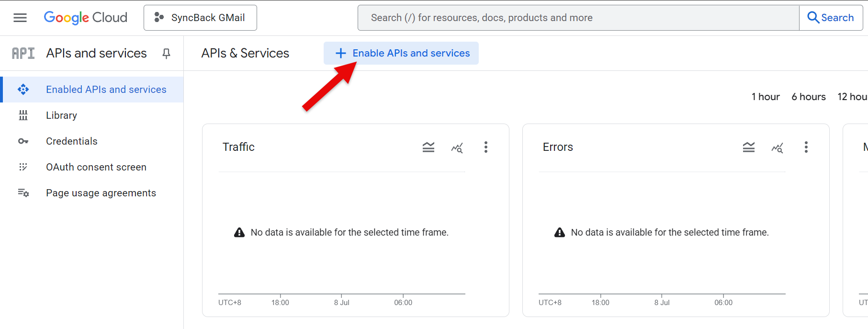
Task: Click explore metrics icon in Traffic card
Action: coord(457,147)
